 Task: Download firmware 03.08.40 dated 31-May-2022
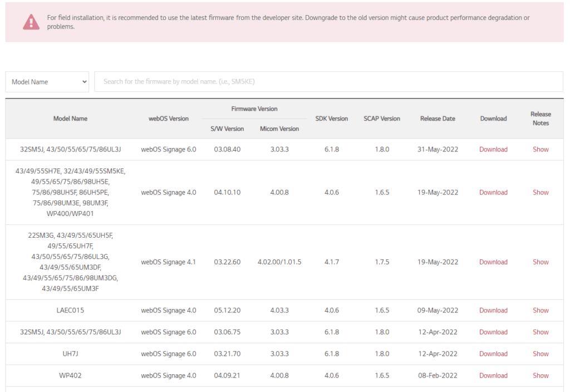[x=493, y=149]
